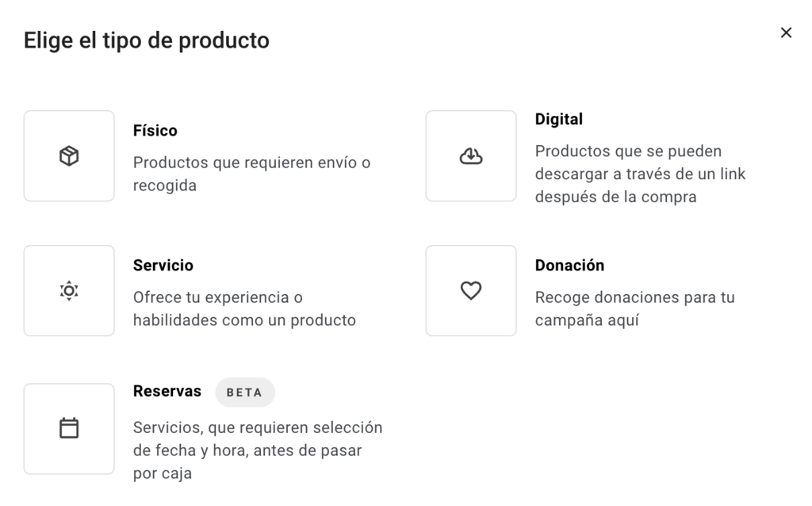Image resolution: width=812 pixels, height=506 pixels.
Task: Click the Donación heading
Action: 569,265
